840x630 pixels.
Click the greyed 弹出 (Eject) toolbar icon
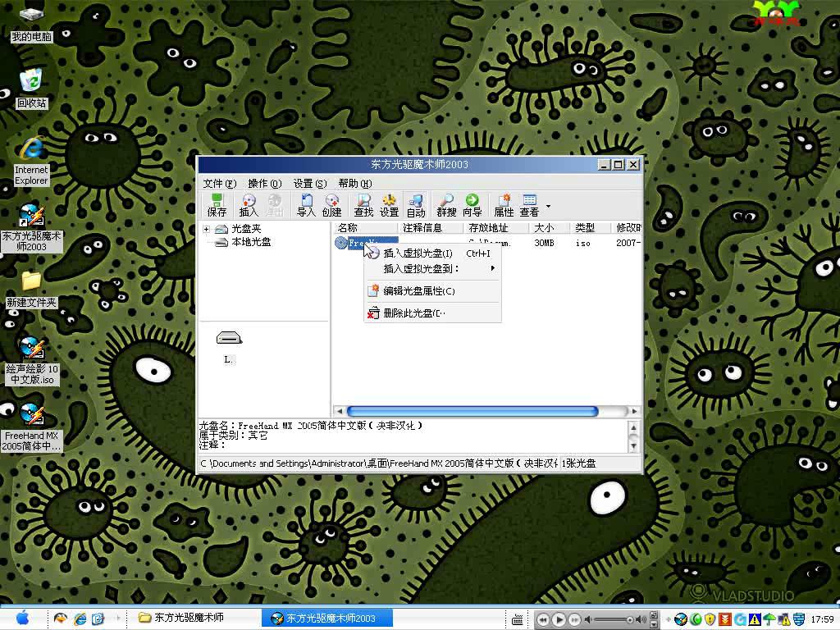point(274,206)
